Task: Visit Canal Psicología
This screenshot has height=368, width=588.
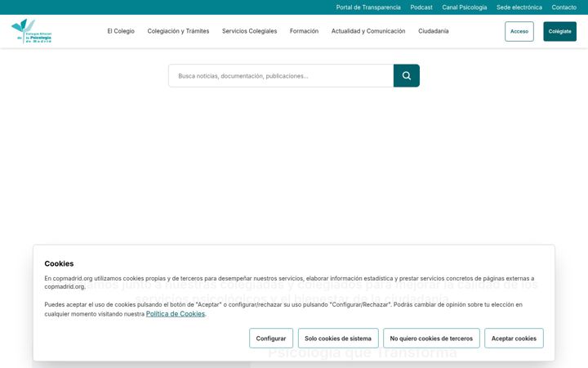Action: (464, 7)
